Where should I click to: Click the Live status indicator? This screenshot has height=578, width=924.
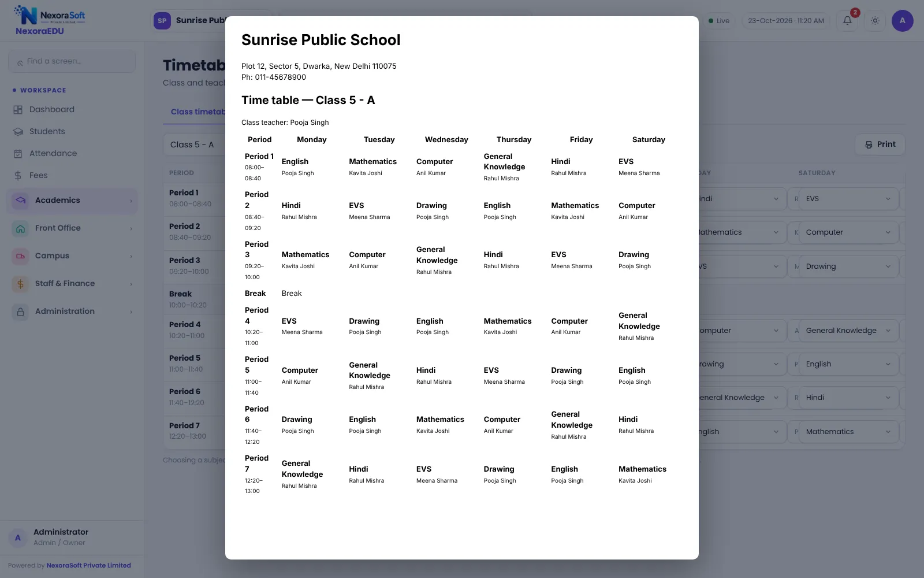[719, 21]
